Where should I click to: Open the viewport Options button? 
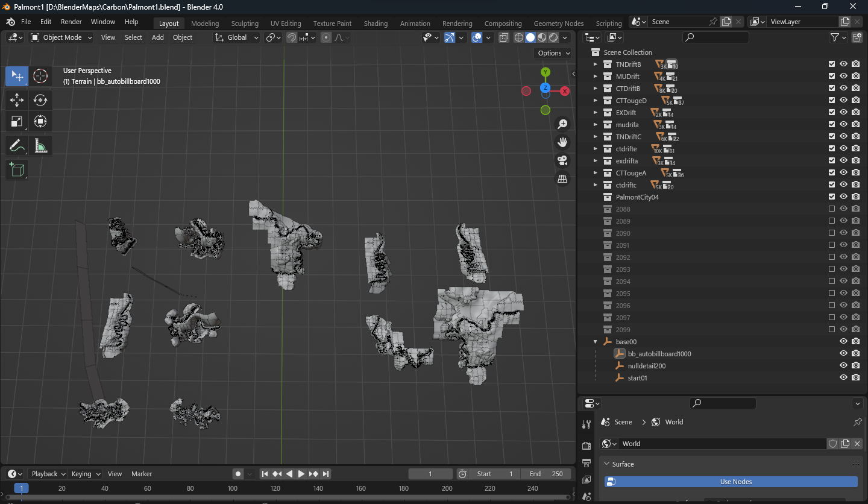pyautogui.click(x=553, y=53)
